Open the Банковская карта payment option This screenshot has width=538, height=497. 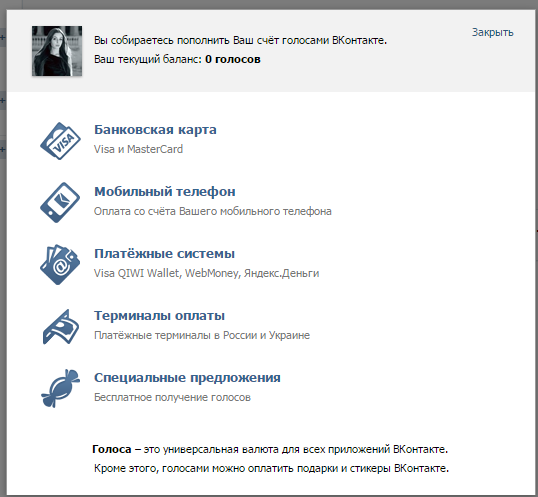(x=155, y=130)
